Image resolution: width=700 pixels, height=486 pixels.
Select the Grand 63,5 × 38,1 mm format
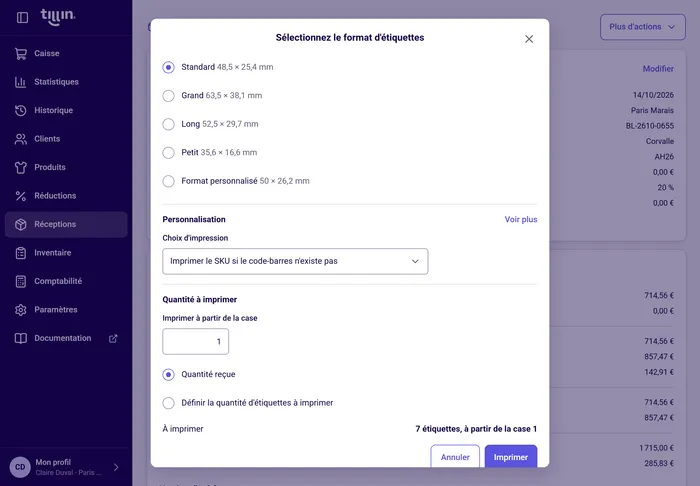coord(168,96)
